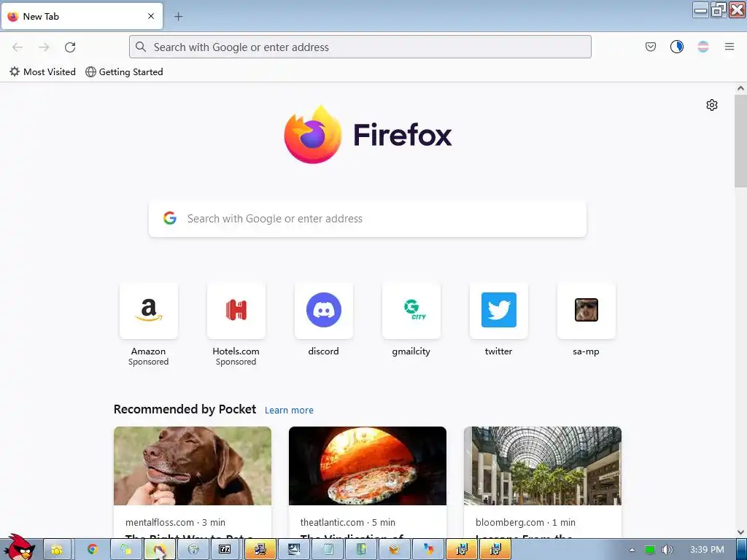Select the New Tab tab
The image size is (747, 560).
pos(82,16)
